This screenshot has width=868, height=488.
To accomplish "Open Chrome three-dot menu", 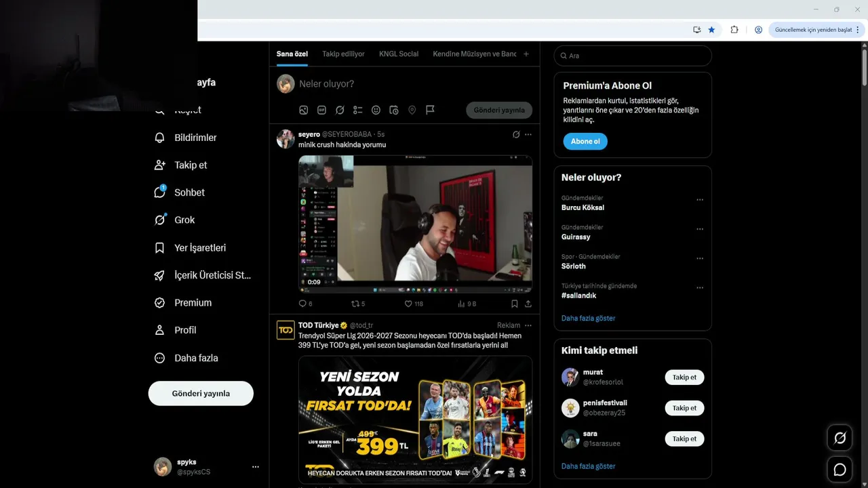I will click(x=858, y=30).
